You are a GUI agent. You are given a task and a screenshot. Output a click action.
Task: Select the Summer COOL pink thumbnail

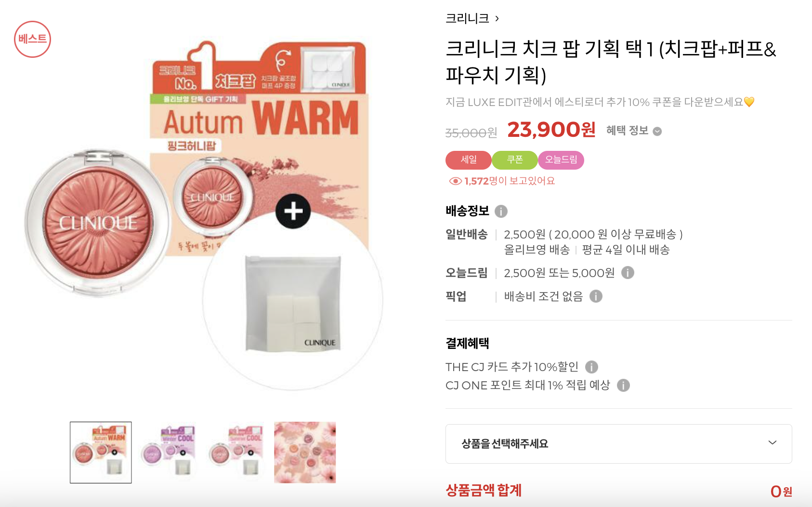236,453
